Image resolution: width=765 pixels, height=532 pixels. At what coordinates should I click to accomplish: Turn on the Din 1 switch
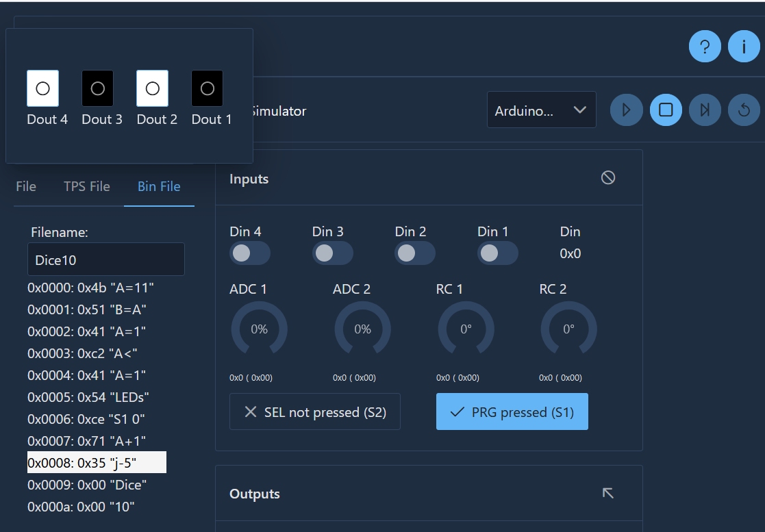pyautogui.click(x=497, y=253)
